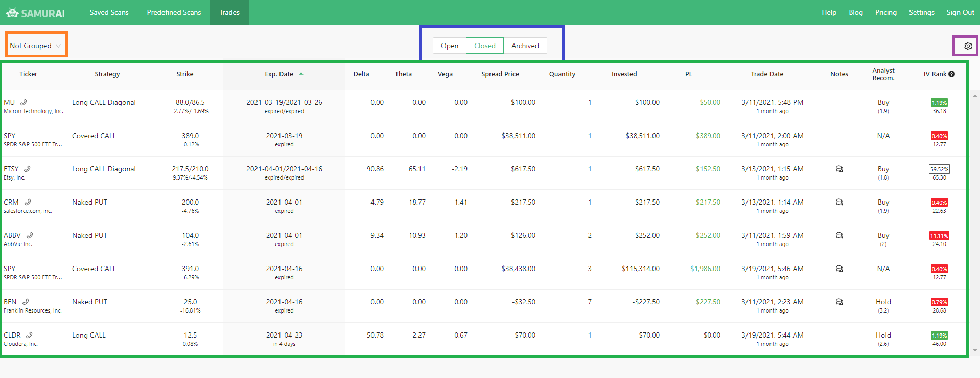Switch to Open trades view
Viewport: 980px width, 378px height.
[x=449, y=46]
